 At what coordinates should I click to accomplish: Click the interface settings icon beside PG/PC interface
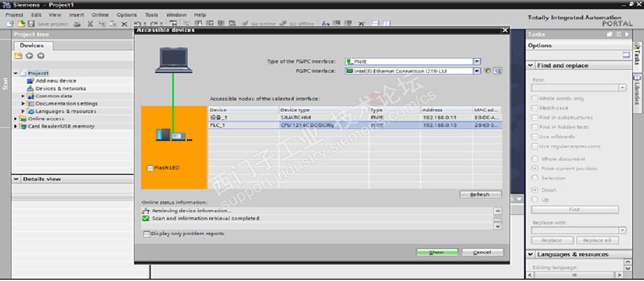click(488, 71)
